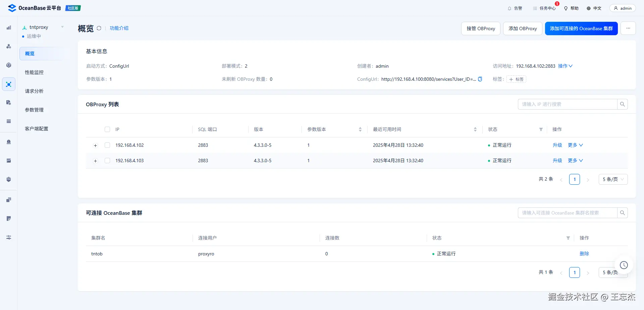Image resolution: width=644 pixels, height=310 pixels.
Task: Click the tntob cluster name cell
Action: tap(97, 254)
